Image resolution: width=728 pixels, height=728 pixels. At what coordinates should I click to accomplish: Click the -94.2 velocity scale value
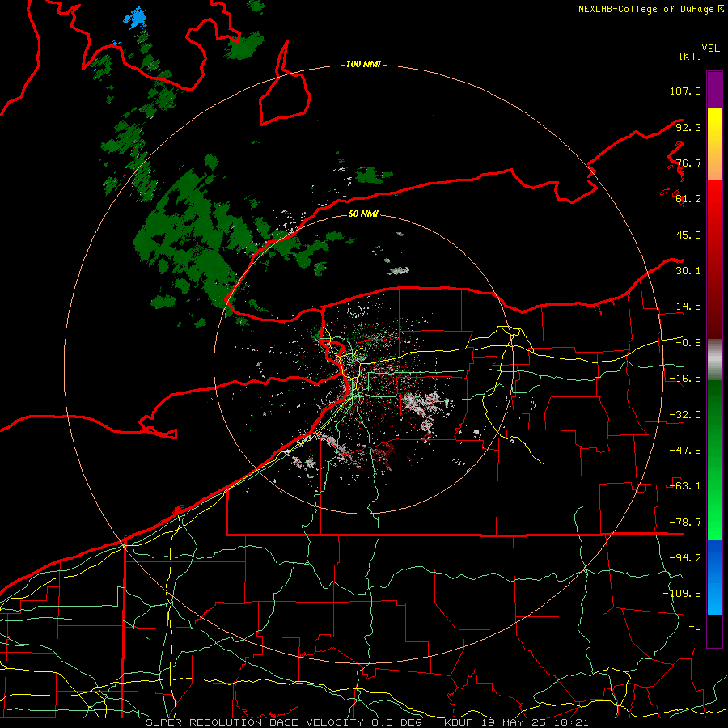coord(685,558)
